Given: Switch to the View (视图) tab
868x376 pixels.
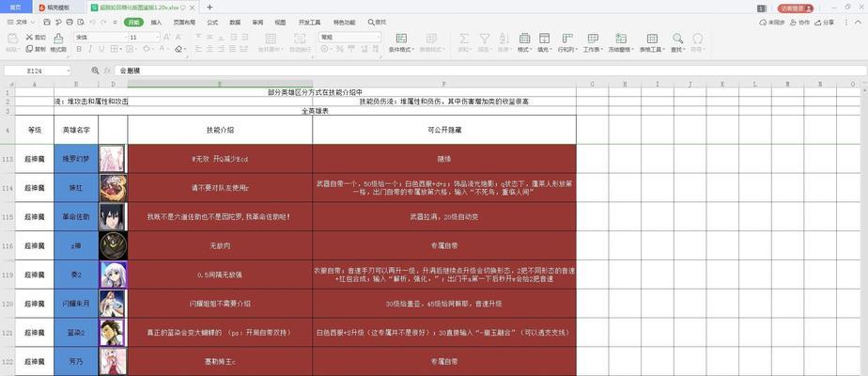Looking at the screenshot, I should tap(281, 23).
